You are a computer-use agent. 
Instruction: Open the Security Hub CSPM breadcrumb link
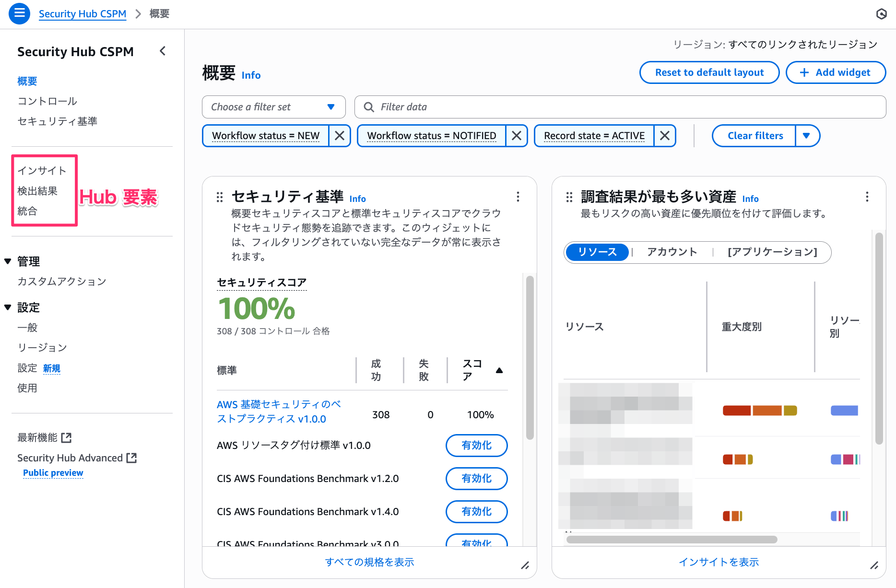[83, 14]
